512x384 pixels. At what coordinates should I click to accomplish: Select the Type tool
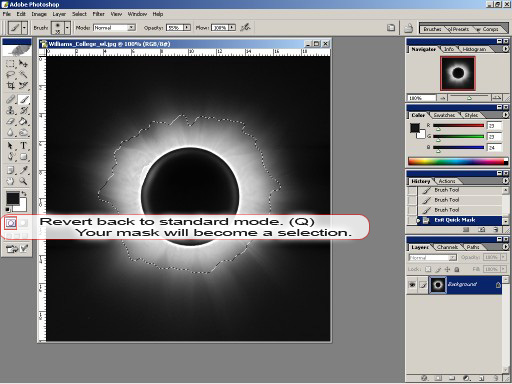[23, 146]
